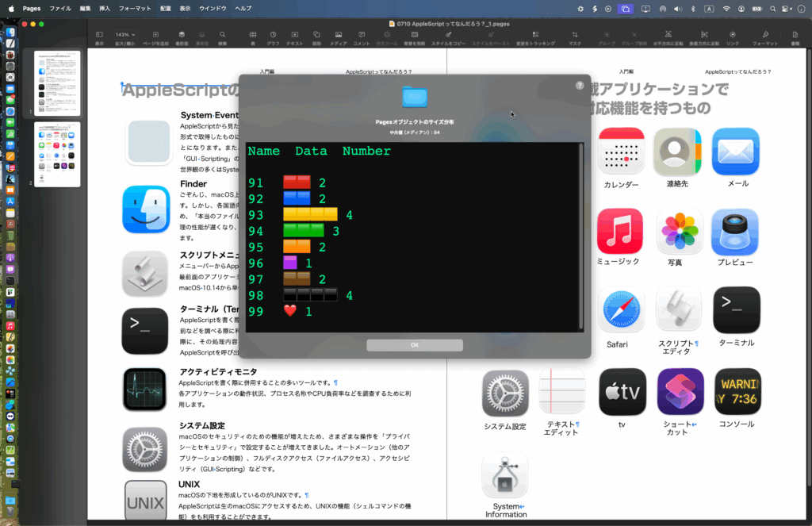Click the メディア toolbar icon
Viewport: 812px width, 526px height.
click(x=339, y=36)
